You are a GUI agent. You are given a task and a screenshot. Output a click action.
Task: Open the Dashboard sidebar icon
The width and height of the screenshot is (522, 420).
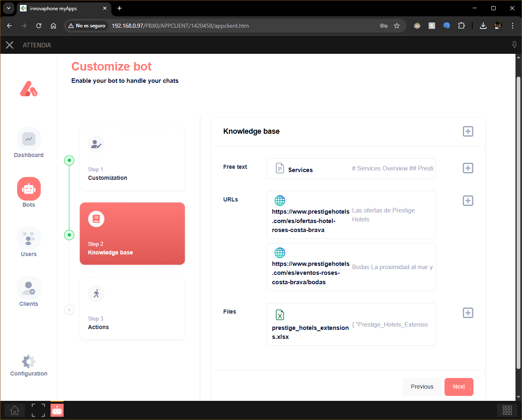29,139
